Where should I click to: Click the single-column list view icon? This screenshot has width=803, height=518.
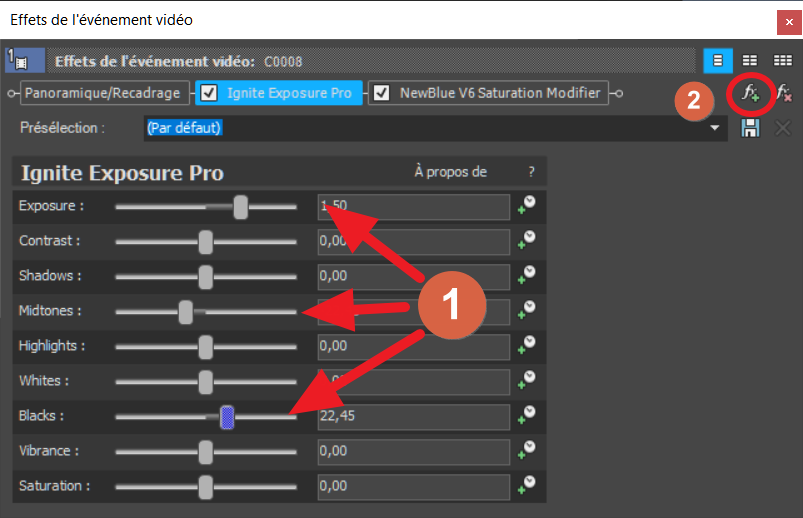[717, 60]
